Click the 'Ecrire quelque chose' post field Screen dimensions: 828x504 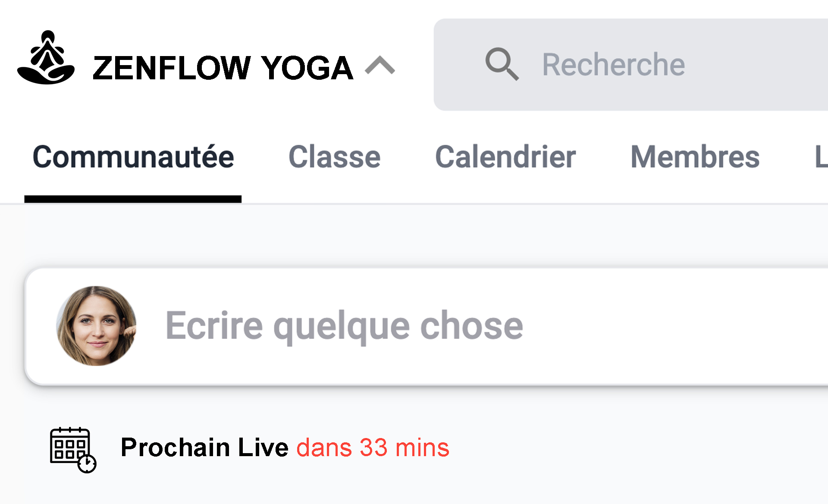[344, 326]
